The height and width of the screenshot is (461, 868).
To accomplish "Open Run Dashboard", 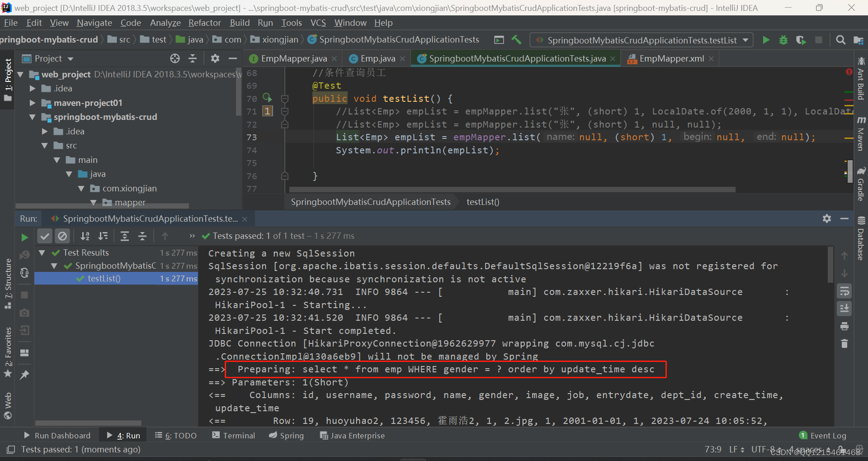I will click(57, 435).
